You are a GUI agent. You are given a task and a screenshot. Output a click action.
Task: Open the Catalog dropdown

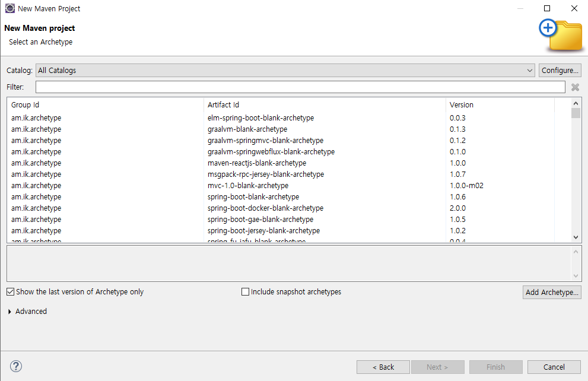[x=285, y=71]
